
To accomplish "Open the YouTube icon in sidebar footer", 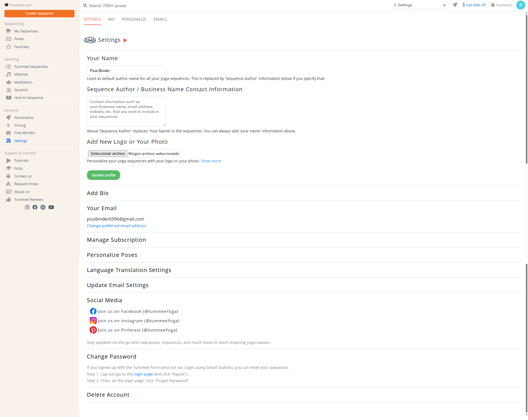I will 51,207.
